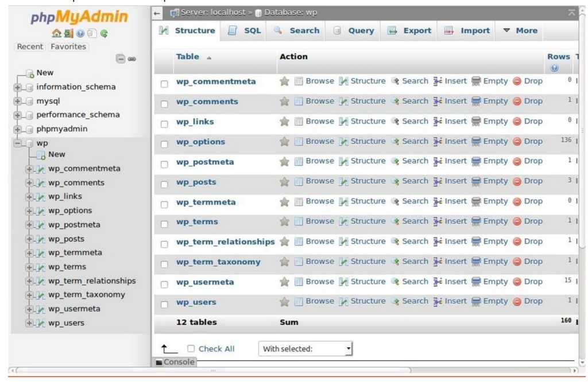
Task: Click the star icon for wp_options
Action: (284, 141)
